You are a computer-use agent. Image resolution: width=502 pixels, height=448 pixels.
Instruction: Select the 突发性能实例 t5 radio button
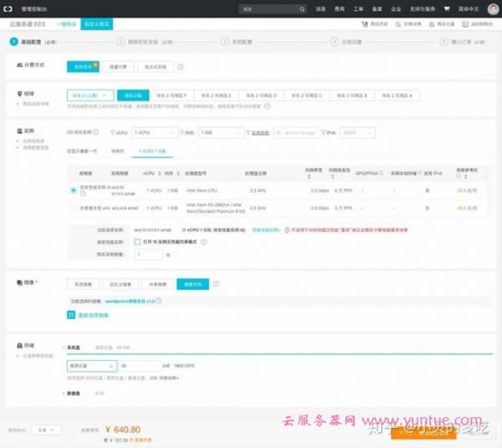tap(74, 190)
